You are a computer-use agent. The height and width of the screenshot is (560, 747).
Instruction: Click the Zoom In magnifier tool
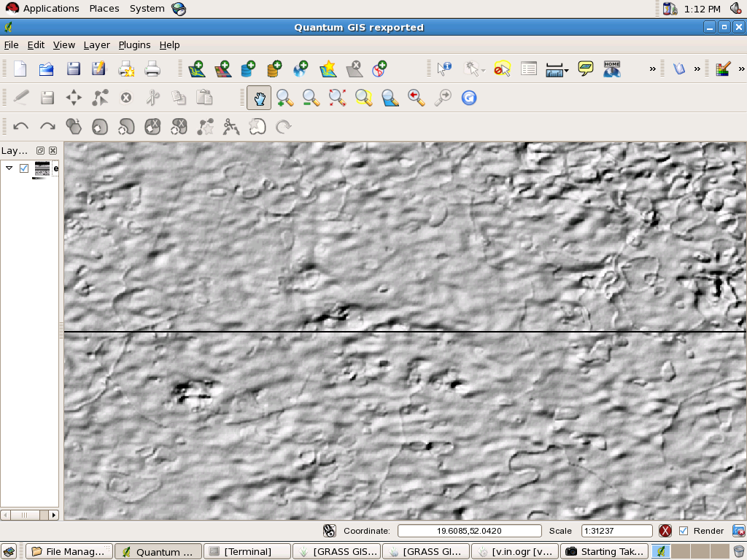(285, 98)
